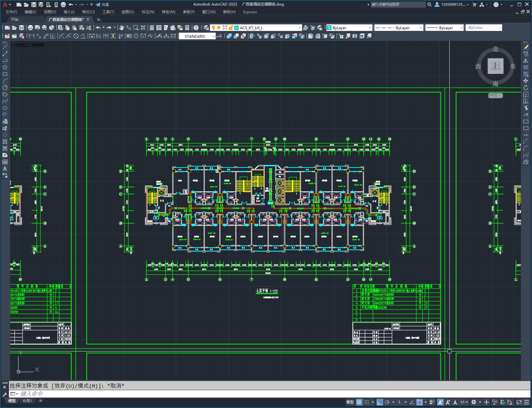Click the cyan layer color swatch
Viewport: 532px width, 408px height.
pyautogui.click(x=237, y=28)
